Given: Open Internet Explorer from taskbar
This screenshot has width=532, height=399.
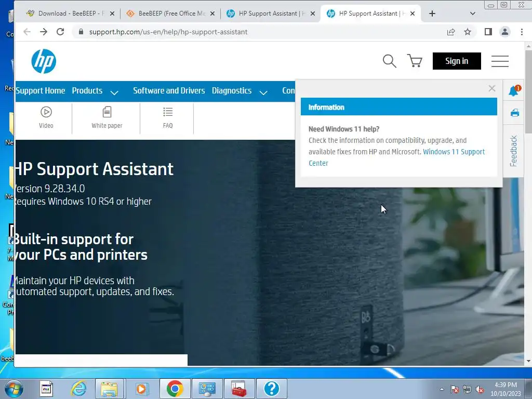Looking at the screenshot, I should click(78, 389).
